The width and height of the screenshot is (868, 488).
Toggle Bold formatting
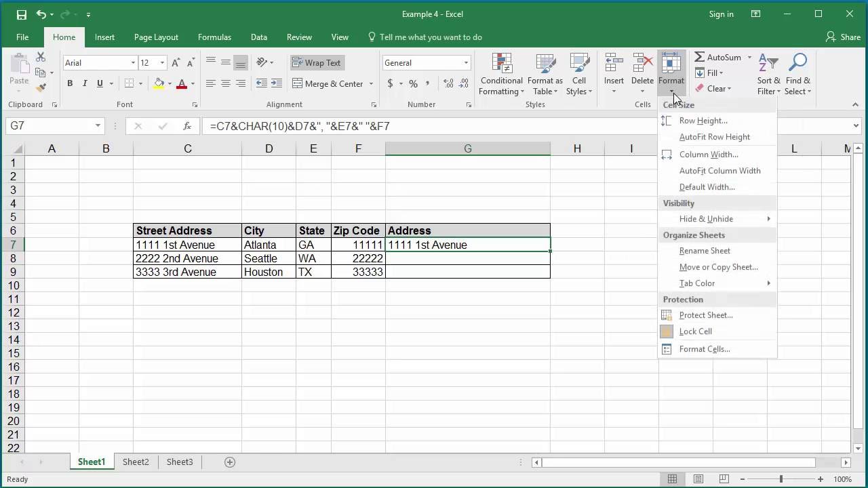coord(70,83)
